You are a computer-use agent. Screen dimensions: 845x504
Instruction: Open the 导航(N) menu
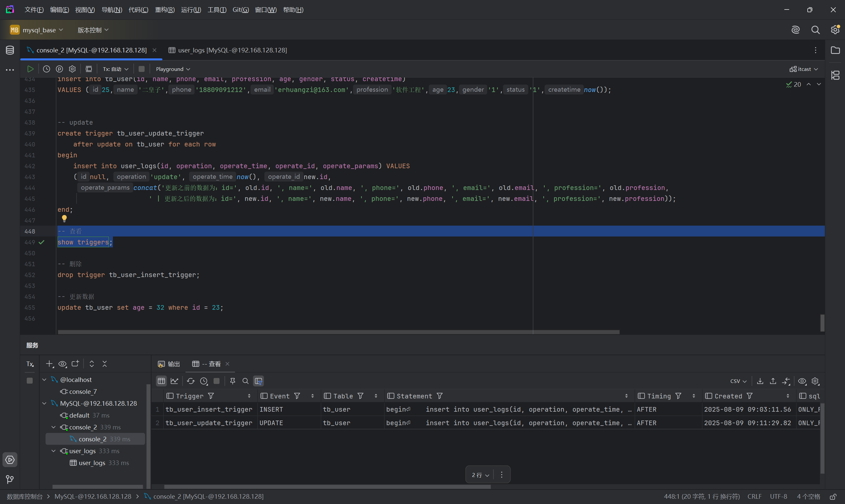point(112,10)
